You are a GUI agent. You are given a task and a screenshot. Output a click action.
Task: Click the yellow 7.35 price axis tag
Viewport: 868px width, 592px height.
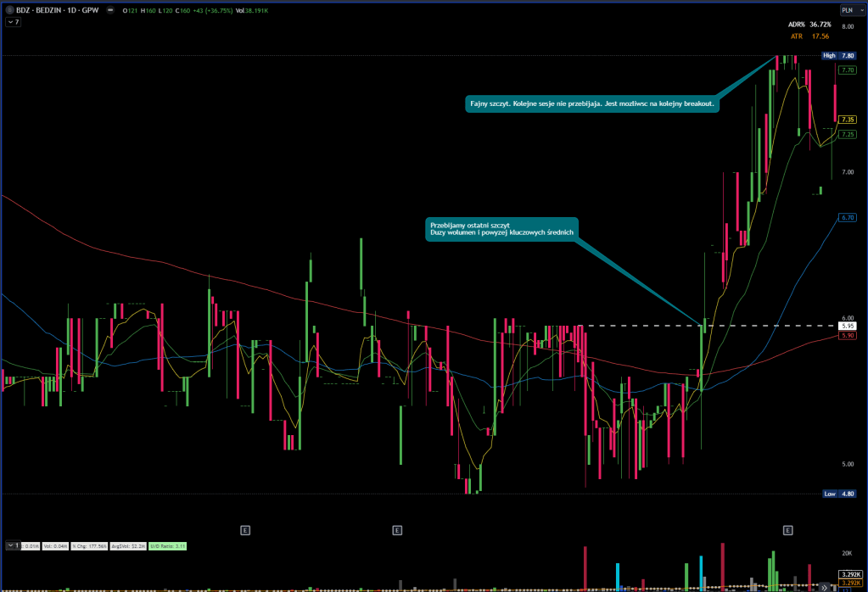(847, 120)
